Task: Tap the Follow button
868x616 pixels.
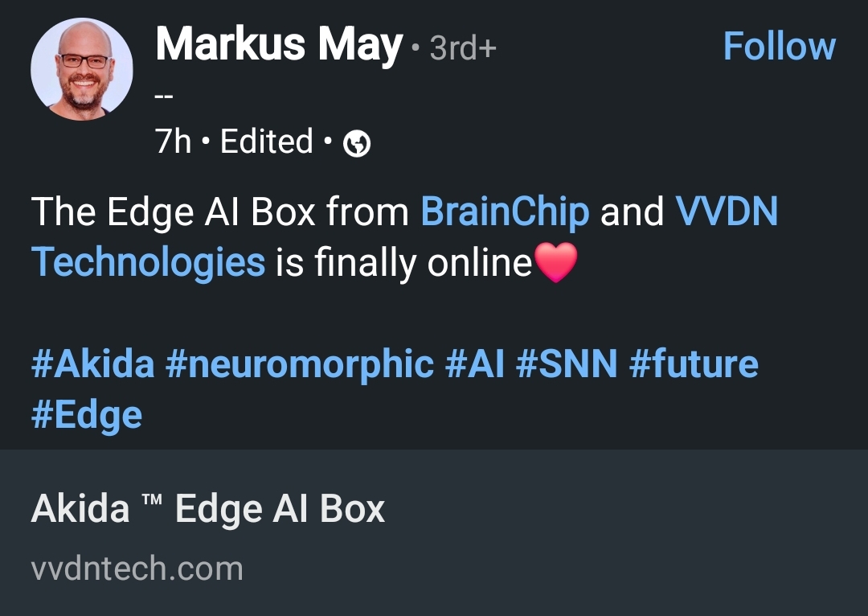Action: coord(779,47)
